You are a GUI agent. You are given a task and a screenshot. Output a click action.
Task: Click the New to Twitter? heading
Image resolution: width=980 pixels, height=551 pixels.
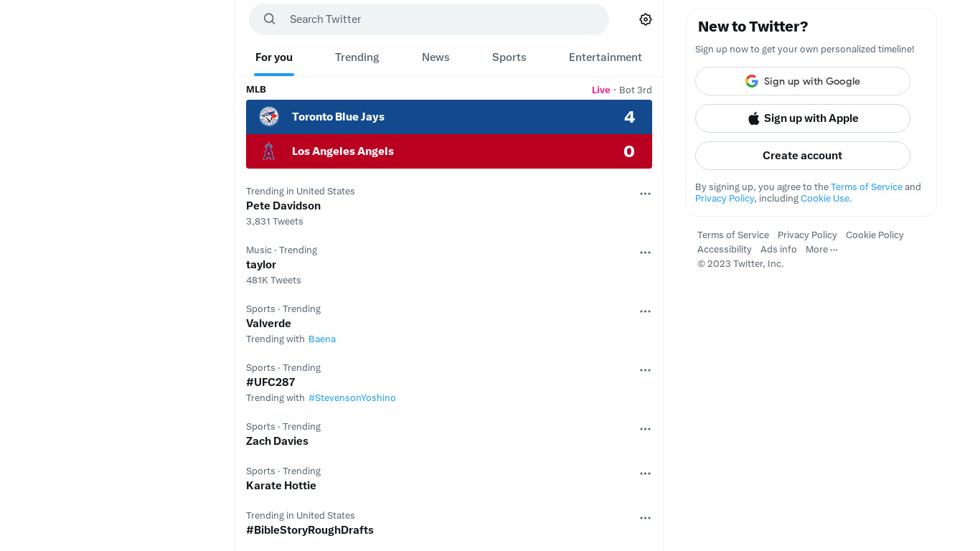(753, 27)
